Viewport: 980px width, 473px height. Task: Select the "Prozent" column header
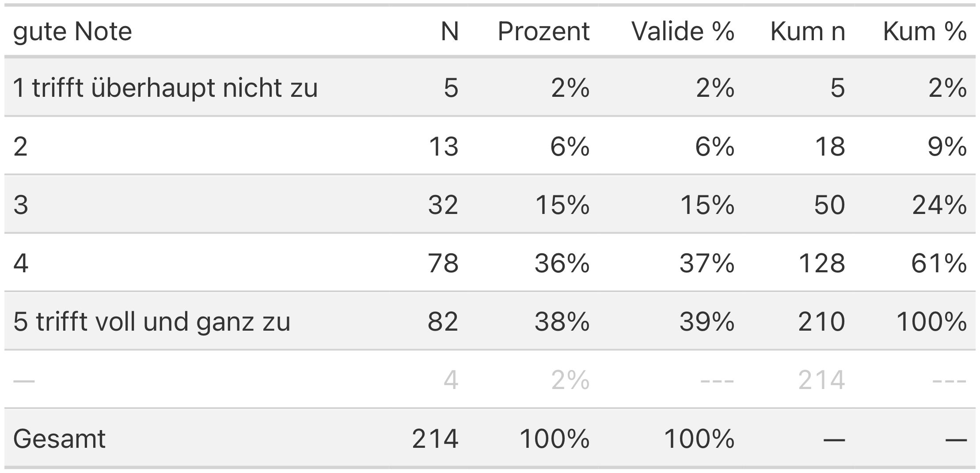click(543, 31)
